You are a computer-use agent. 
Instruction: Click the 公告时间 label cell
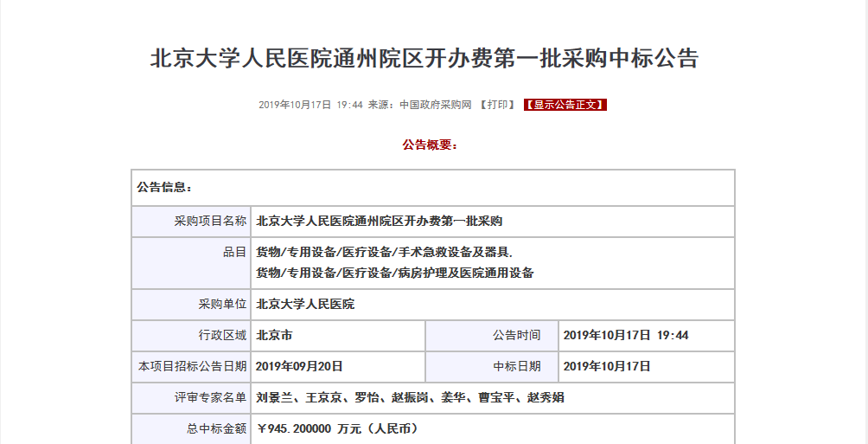(492, 335)
